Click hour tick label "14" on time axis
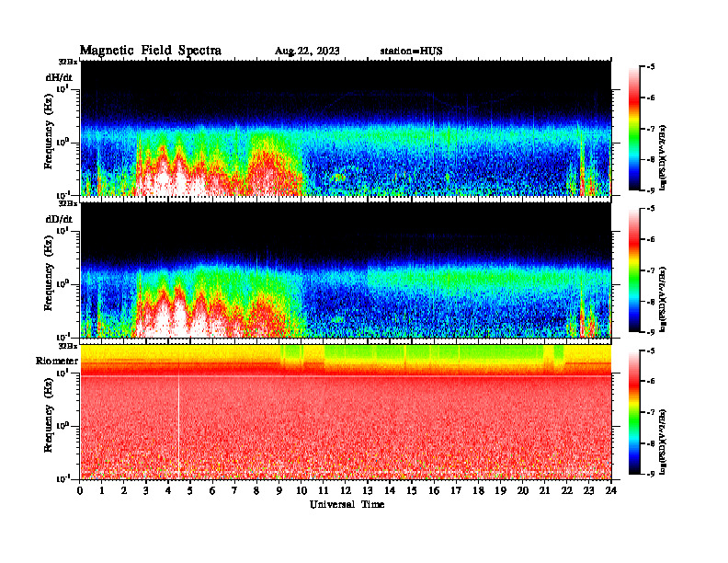This screenshot has width=728, height=563. point(390,491)
